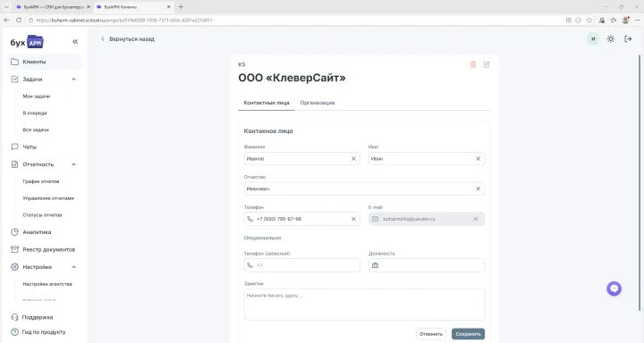Open browser profile avatar icon
This screenshot has width=644, height=343.
tap(625, 21)
